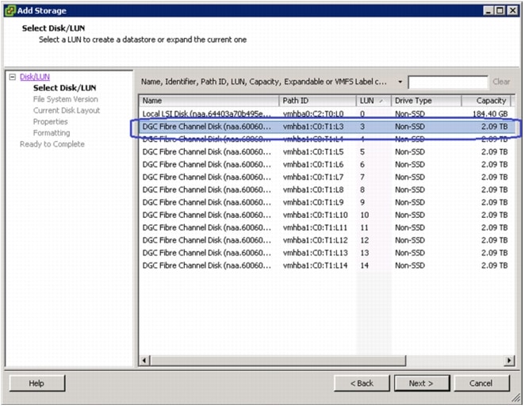Sort by the Path ID column header
Viewport: 525px width, 420px height.
pyautogui.click(x=317, y=101)
